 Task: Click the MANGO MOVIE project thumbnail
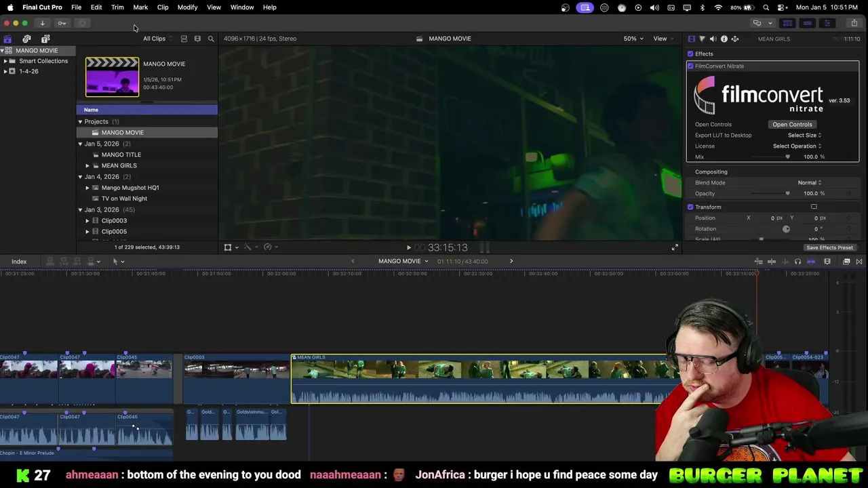point(112,77)
